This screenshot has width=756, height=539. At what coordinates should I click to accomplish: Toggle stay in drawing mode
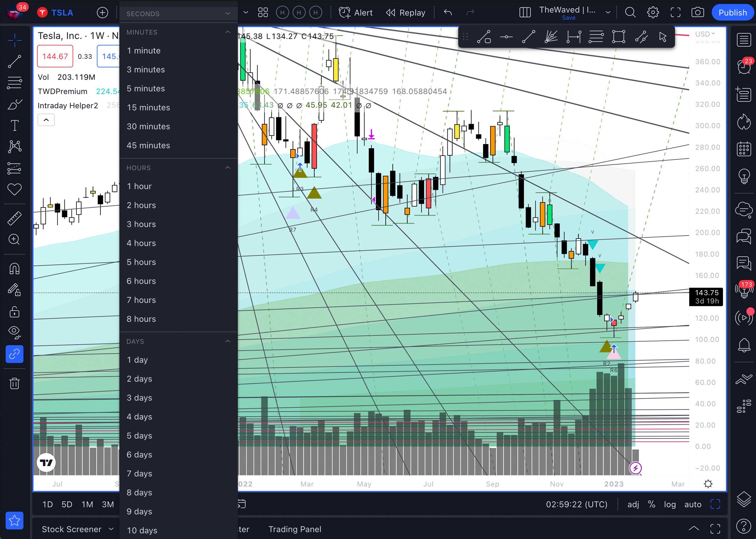point(14,290)
